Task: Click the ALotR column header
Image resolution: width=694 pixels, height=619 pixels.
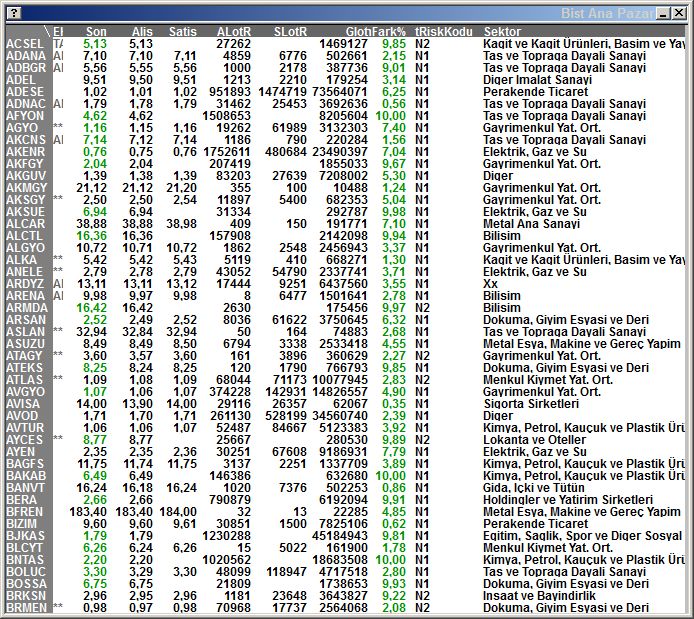Action: [234, 31]
